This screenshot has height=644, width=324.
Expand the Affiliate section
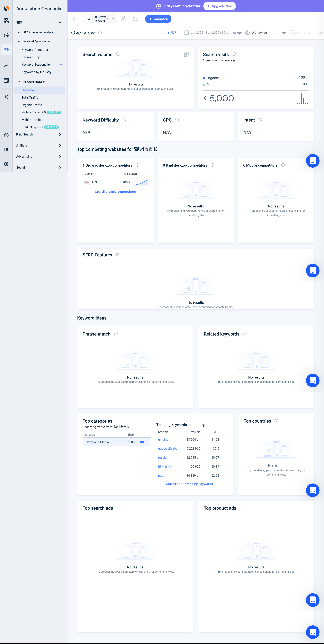40,146
